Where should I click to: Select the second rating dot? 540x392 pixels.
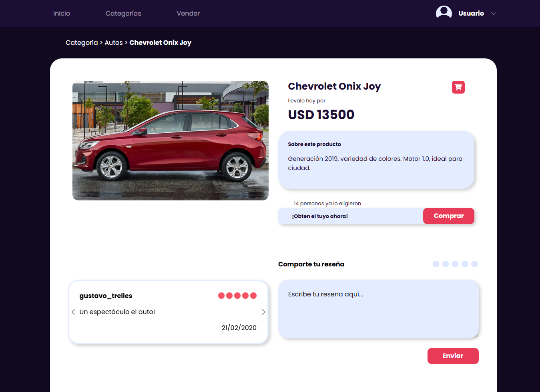pos(446,264)
